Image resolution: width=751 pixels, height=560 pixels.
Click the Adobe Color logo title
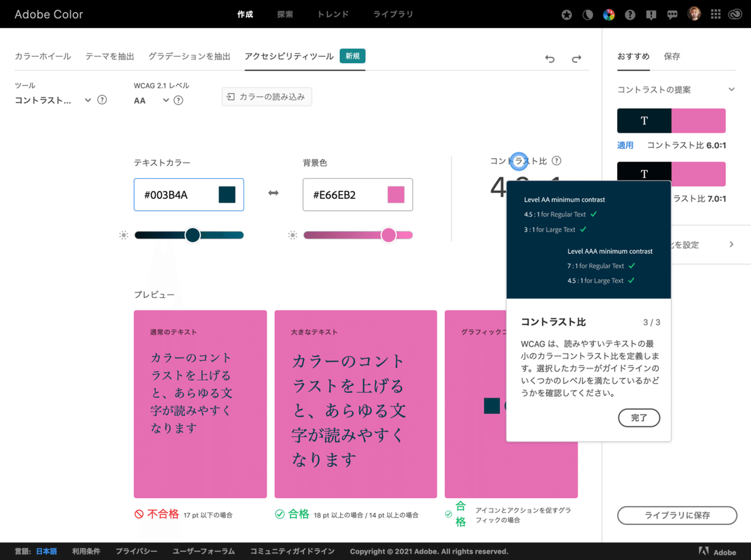49,14
